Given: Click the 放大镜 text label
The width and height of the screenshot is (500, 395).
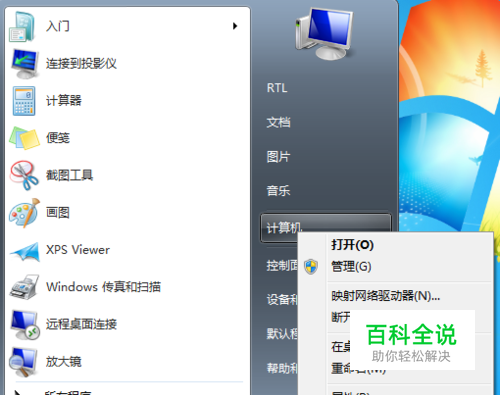Looking at the screenshot, I should pyautogui.click(x=64, y=362).
